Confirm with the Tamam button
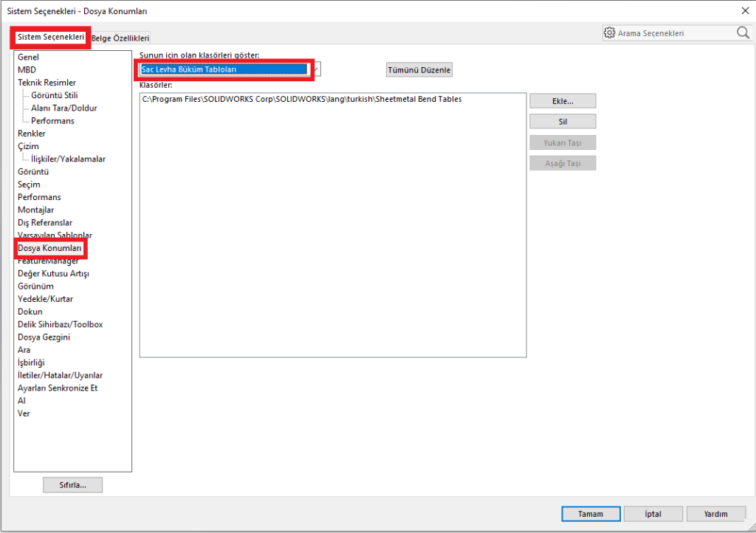 [590, 514]
